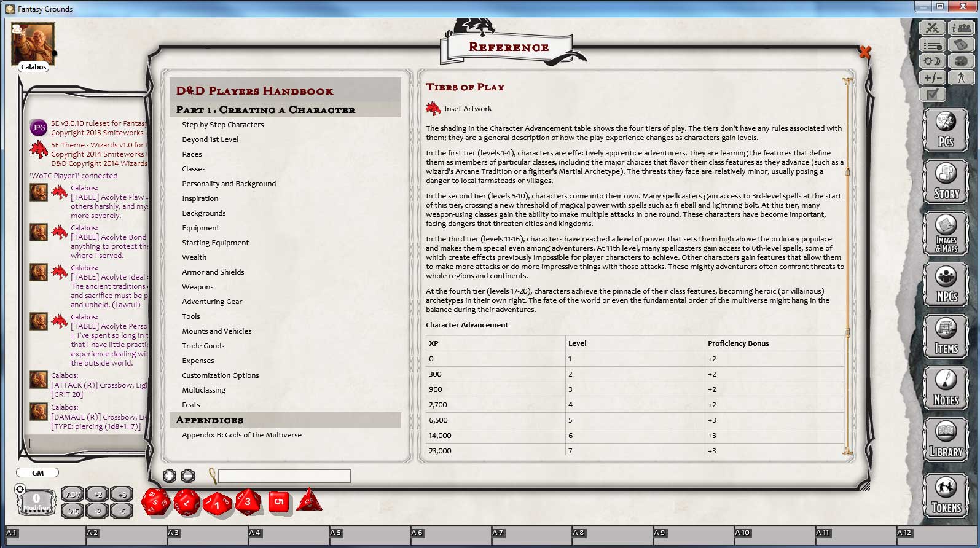Open the Library sidebar button
Image resolution: width=980 pixels, height=548 pixels.
[946, 439]
